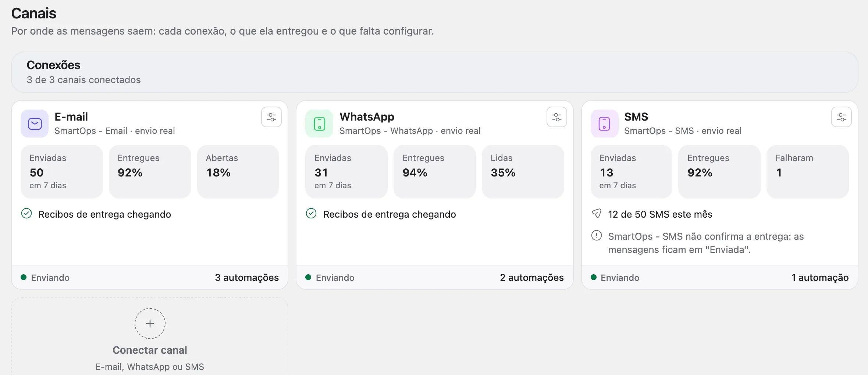Open the 1 automação link on SMS
The width and height of the screenshot is (868, 375).
click(820, 278)
